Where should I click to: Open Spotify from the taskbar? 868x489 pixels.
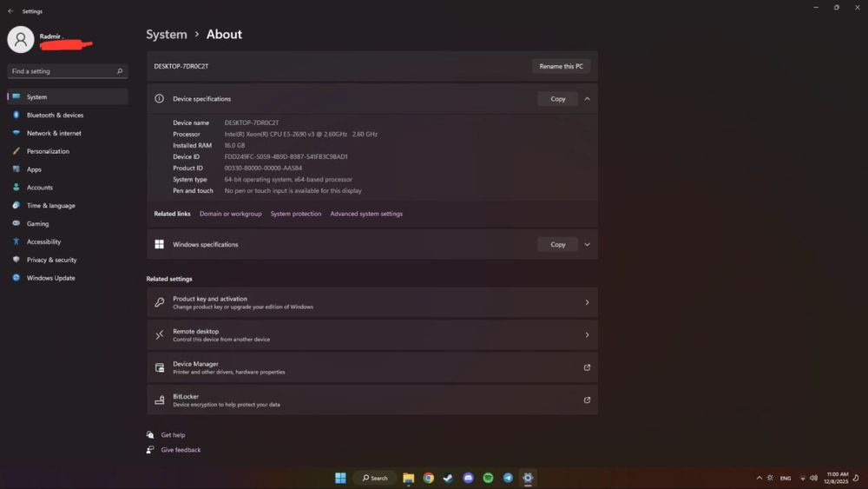coord(488,478)
